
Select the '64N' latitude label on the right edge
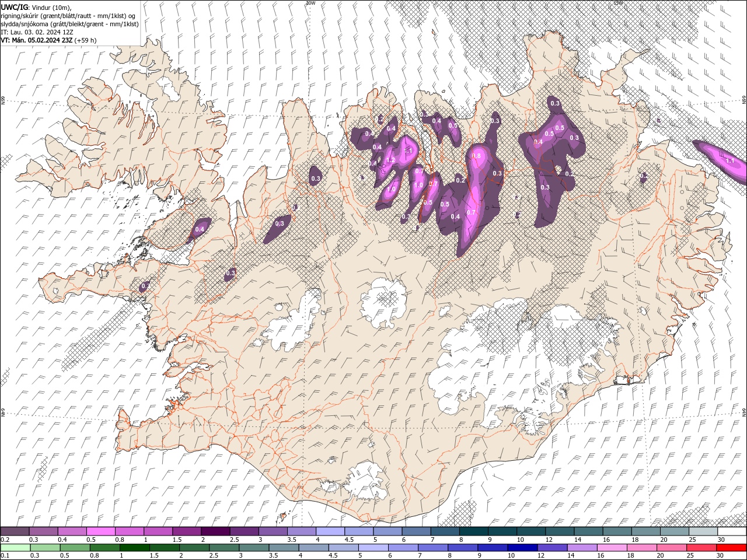click(x=744, y=413)
